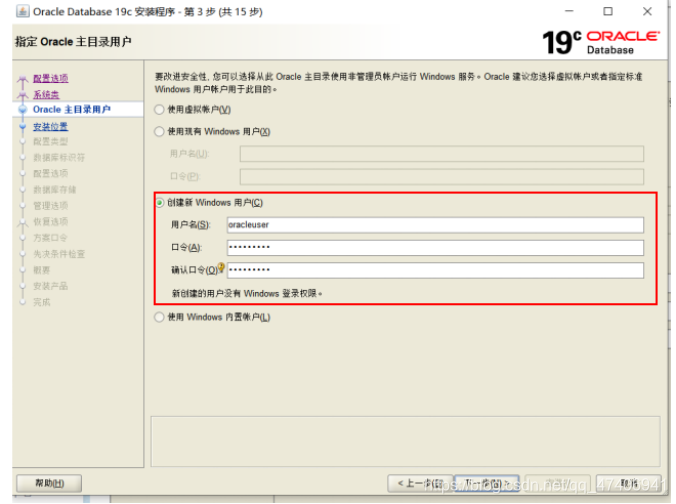Viewport: 676px width, 504px height.
Task: Go to the 安装位置 step link
Action: 50,126
